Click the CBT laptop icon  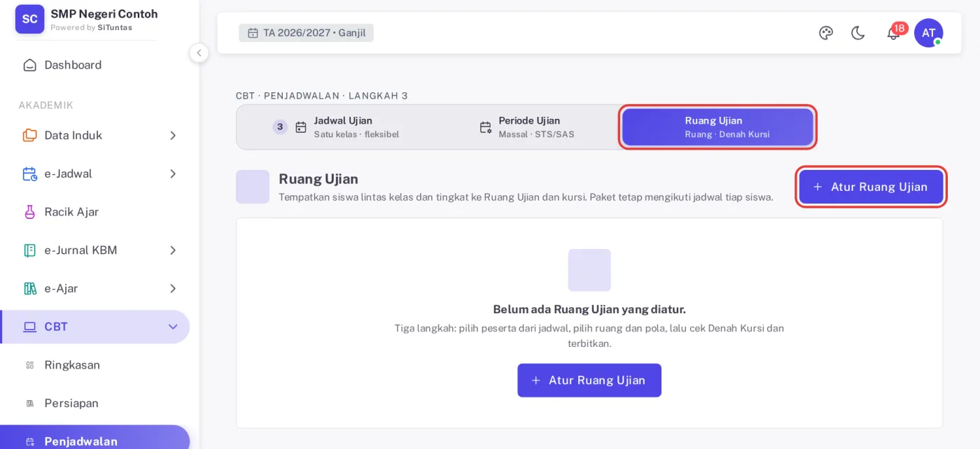pos(29,327)
